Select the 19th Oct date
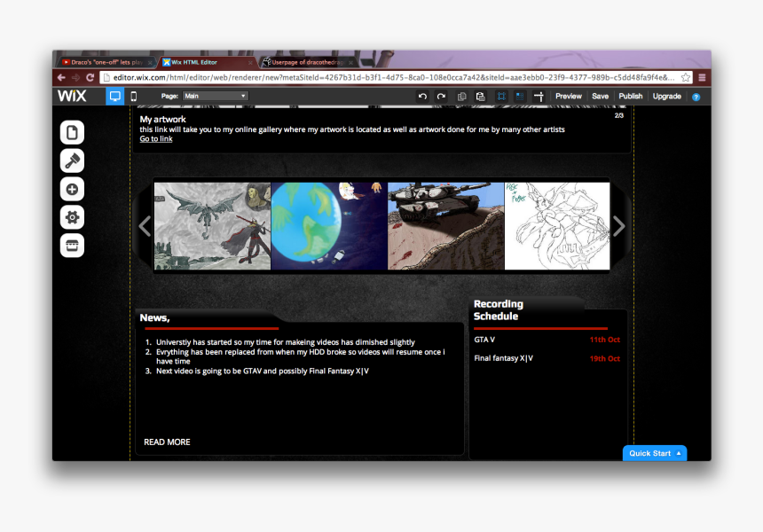The width and height of the screenshot is (763, 532). click(x=605, y=358)
